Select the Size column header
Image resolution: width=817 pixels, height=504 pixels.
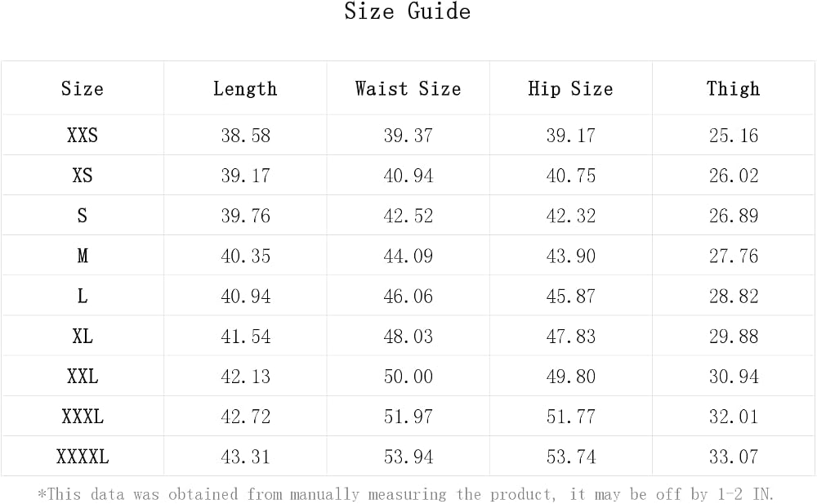(x=83, y=88)
